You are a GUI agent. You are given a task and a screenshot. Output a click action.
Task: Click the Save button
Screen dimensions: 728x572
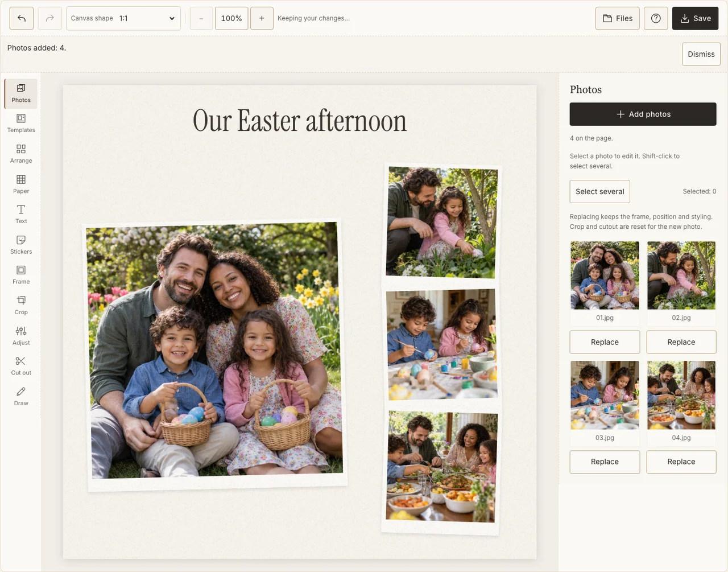click(696, 18)
